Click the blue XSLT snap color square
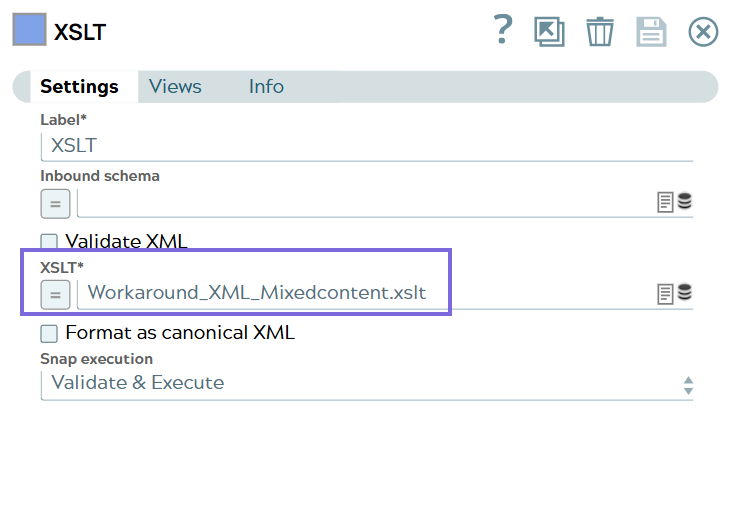Screen dimensions: 732x521 (x=29, y=29)
